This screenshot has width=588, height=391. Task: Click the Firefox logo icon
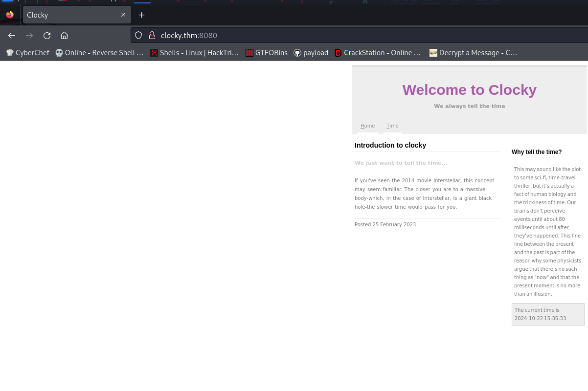click(x=10, y=15)
